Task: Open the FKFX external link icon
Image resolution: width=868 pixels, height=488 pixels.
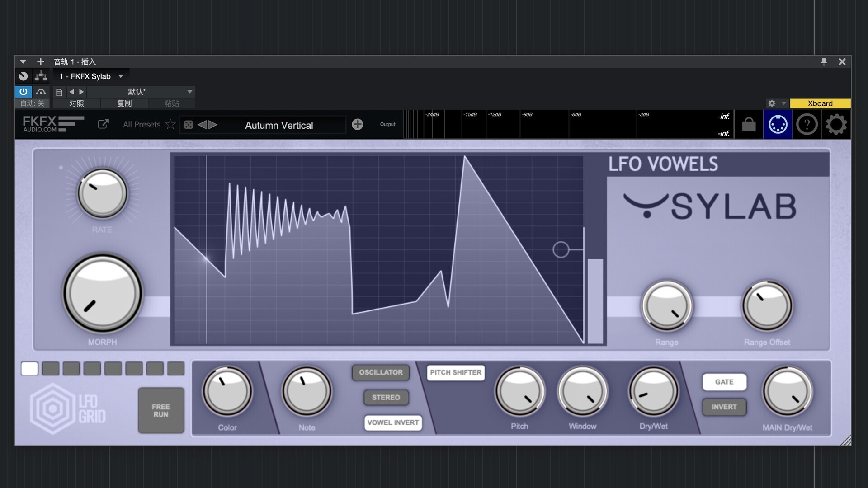Action: [x=103, y=124]
